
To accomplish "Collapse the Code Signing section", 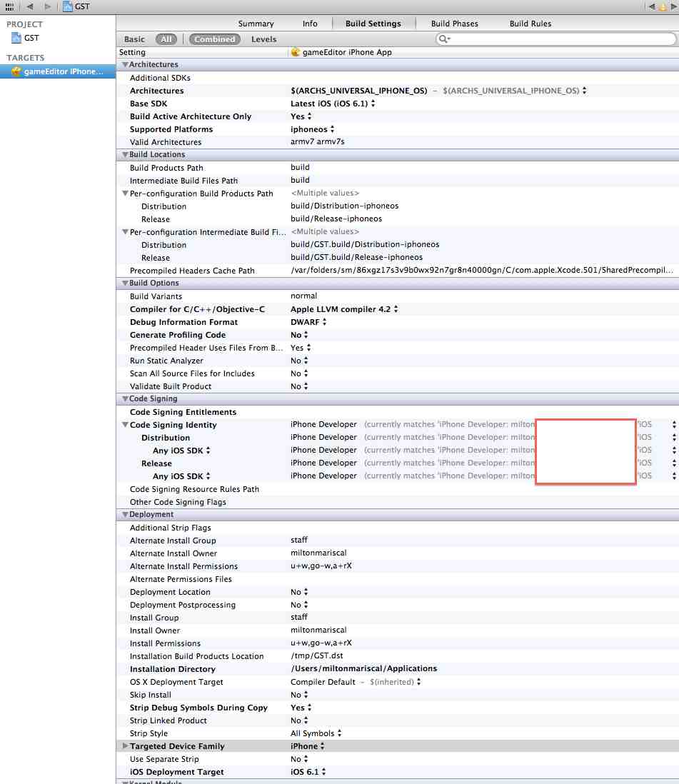I will pyautogui.click(x=125, y=398).
